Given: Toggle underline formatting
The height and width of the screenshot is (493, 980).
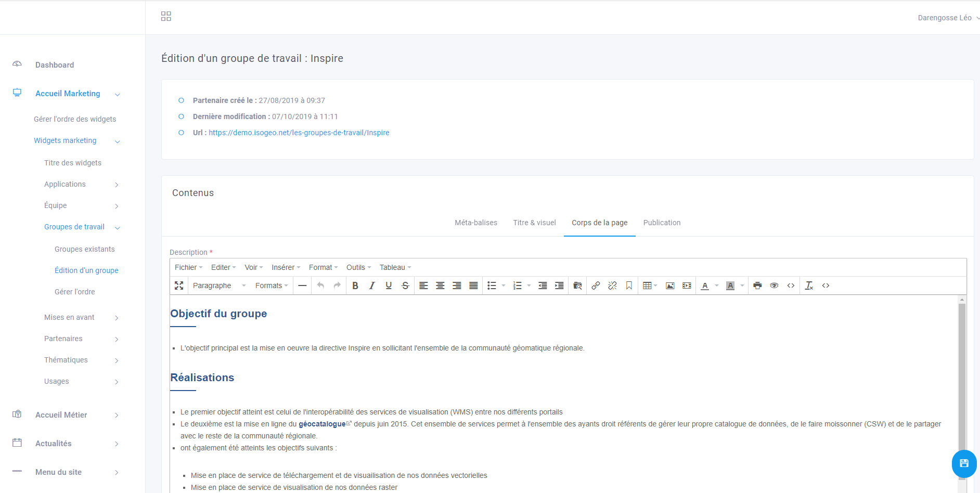Looking at the screenshot, I should 389,286.
